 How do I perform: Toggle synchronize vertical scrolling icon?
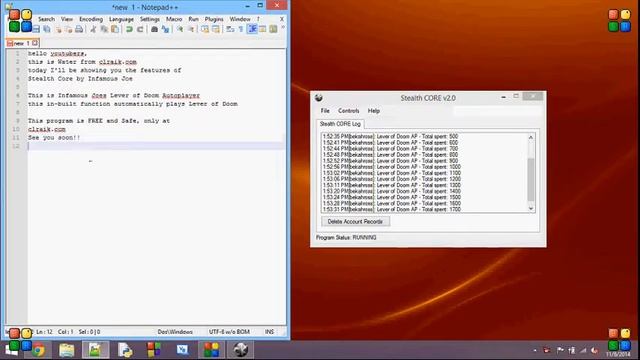[x=205, y=29]
